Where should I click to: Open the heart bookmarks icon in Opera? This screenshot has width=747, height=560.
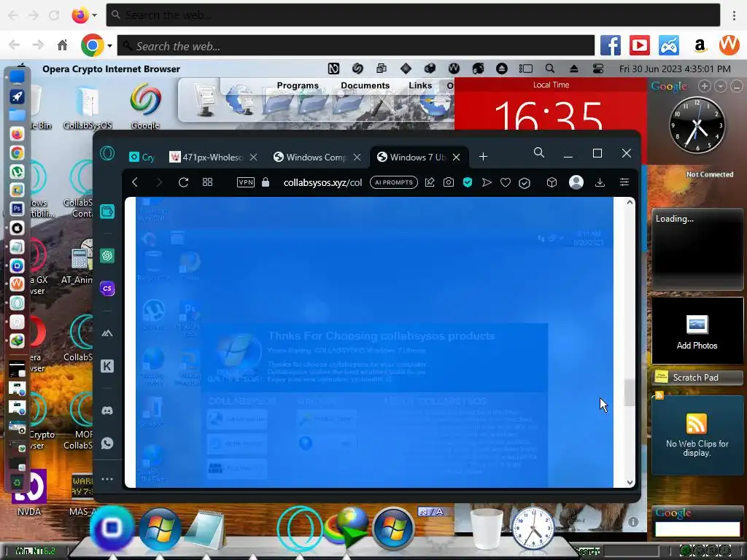pyautogui.click(x=506, y=183)
